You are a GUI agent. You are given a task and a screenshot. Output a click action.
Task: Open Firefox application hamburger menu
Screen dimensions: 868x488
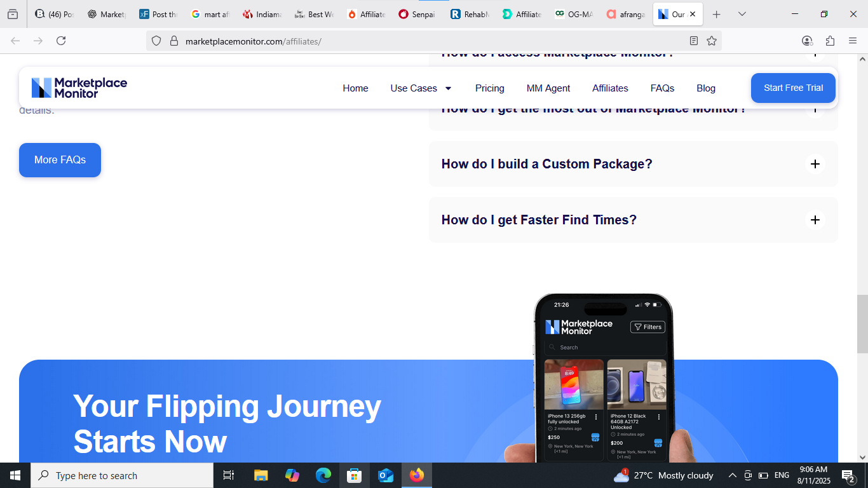click(853, 41)
